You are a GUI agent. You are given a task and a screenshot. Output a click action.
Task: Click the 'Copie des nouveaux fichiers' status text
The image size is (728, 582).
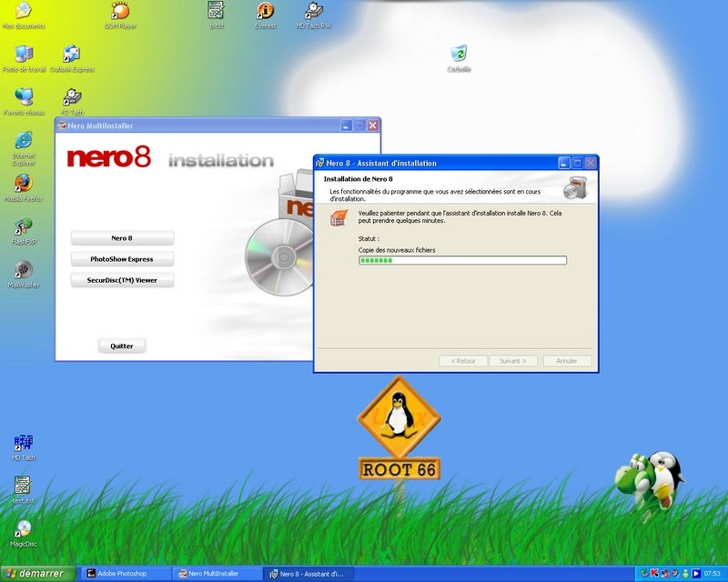pos(397,250)
